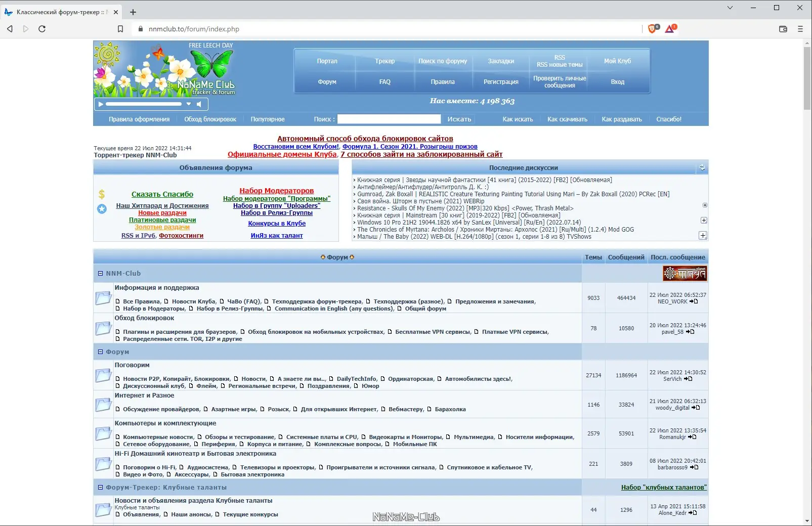Screen dimensions: 812x526
Task: Refresh the Последние дискуссии panel
Action: (702, 167)
